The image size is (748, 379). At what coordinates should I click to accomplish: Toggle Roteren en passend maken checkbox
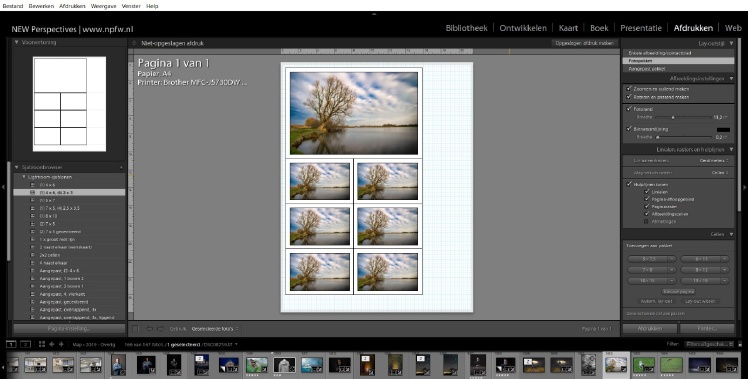pos(629,97)
